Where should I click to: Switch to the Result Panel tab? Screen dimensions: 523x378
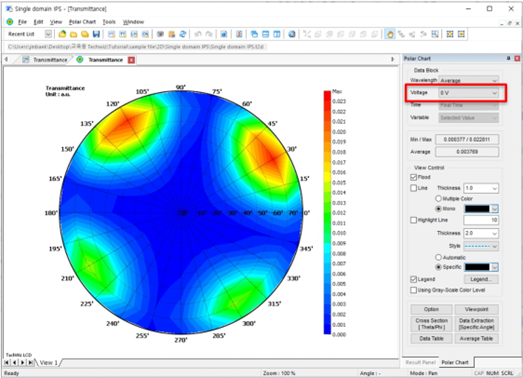coord(420,362)
